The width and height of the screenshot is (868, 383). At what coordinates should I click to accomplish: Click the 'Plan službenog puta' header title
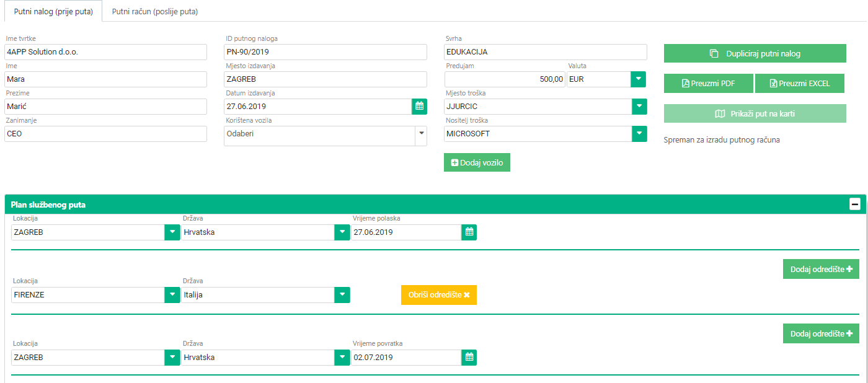click(48, 205)
